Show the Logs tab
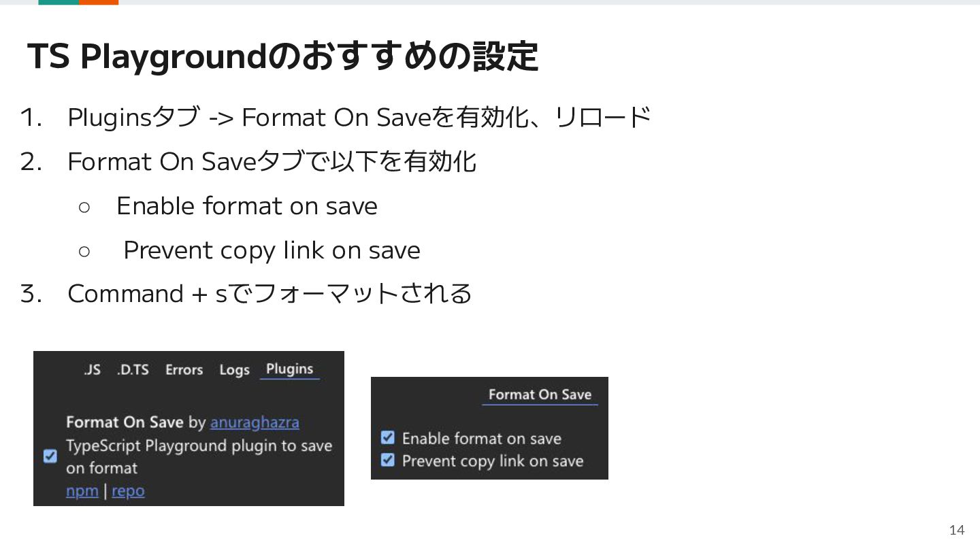Screen dimensions: 980x551 coord(234,370)
